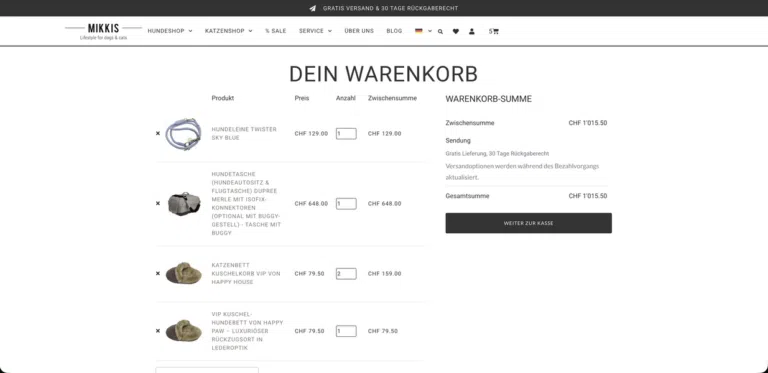Expand the Service menu
Viewport: 768px width, 373px height.
(x=315, y=31)
